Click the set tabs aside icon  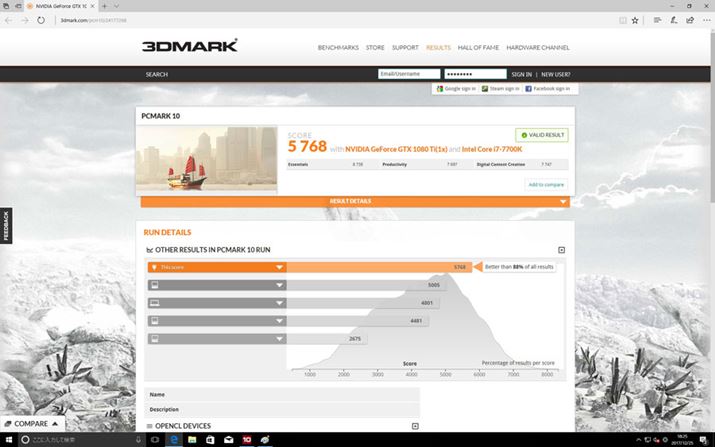(18, 6)
